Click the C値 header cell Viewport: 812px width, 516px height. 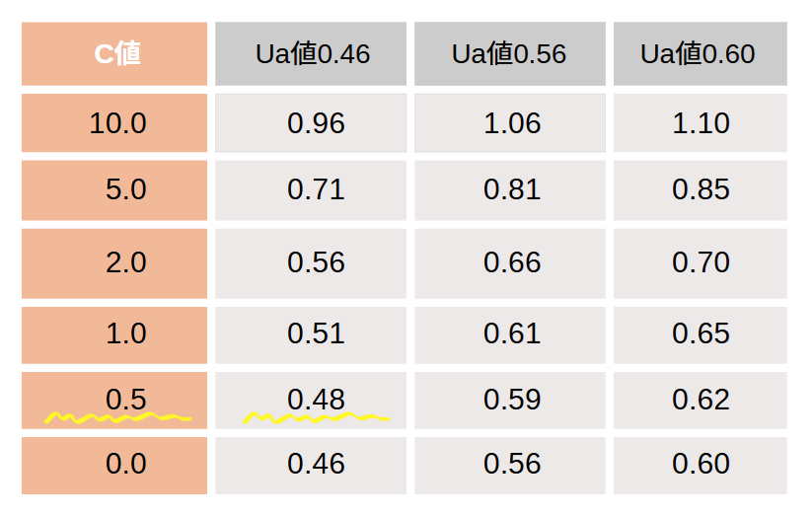click(115, 53)
